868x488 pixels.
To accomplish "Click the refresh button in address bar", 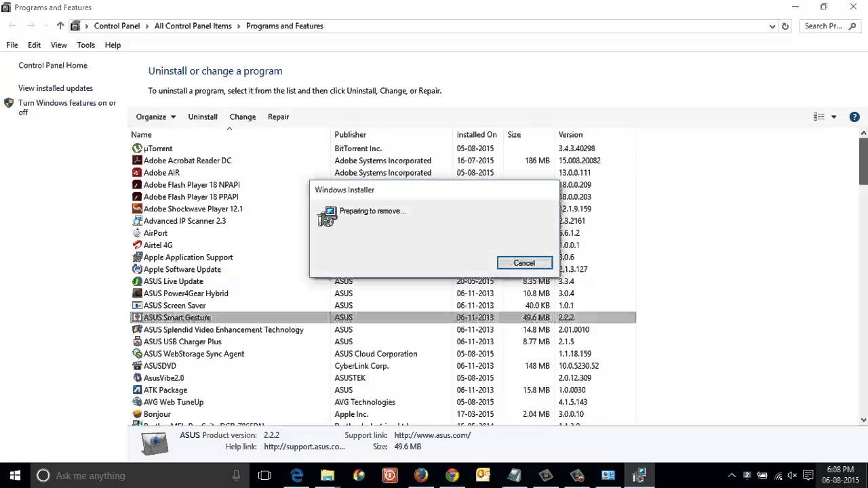I will pyautogui.click(x=785, y=26).
